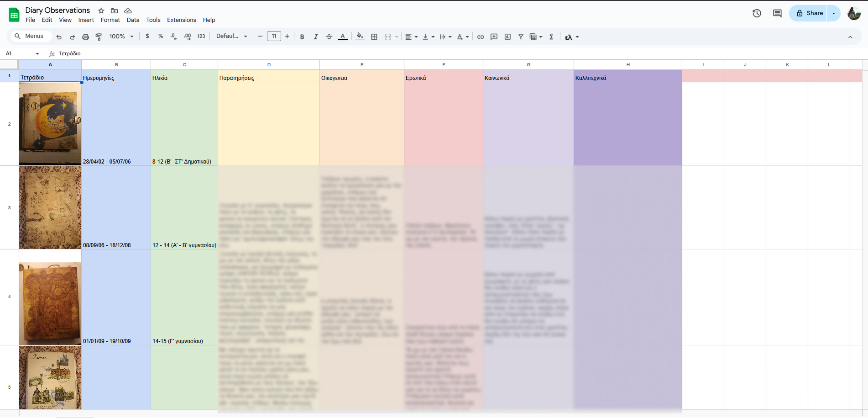Expand Share options arrow

tap(834, 13)
